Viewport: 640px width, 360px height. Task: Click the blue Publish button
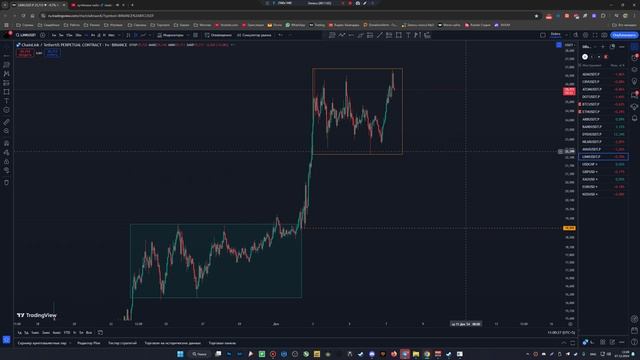coord(624,35)
